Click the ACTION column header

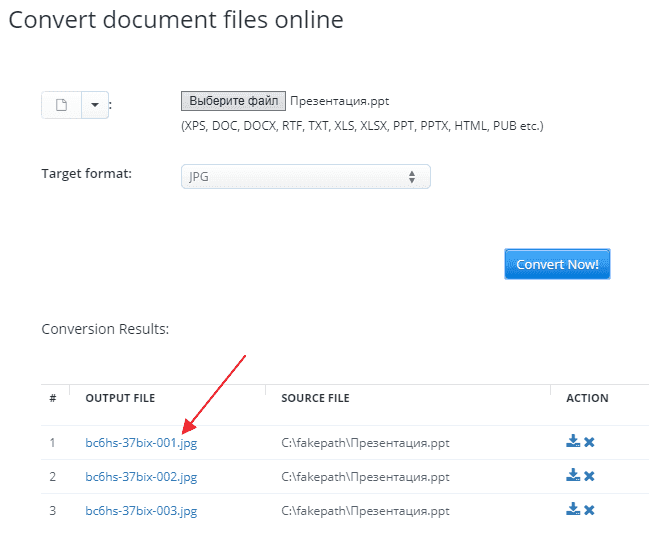[587, 398]
